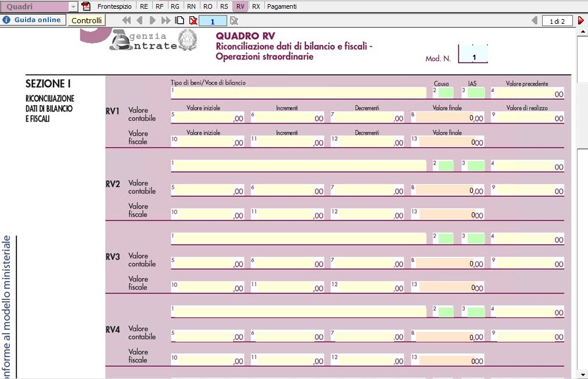Open Guida online help

[33, 20]
